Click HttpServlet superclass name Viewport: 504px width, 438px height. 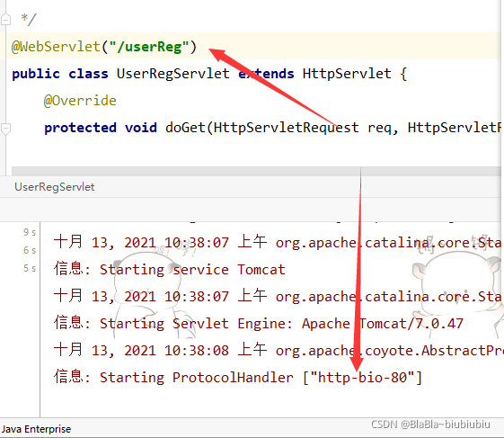coord(347,74)
